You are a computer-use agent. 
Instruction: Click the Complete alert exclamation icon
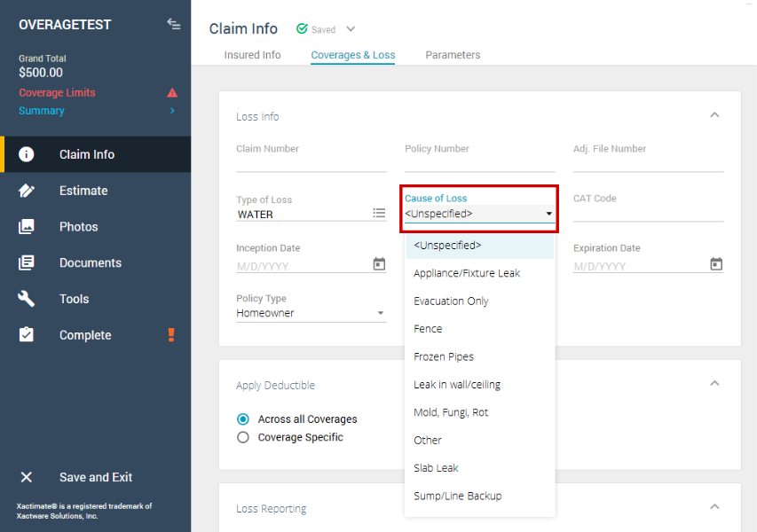pos(172,335)
